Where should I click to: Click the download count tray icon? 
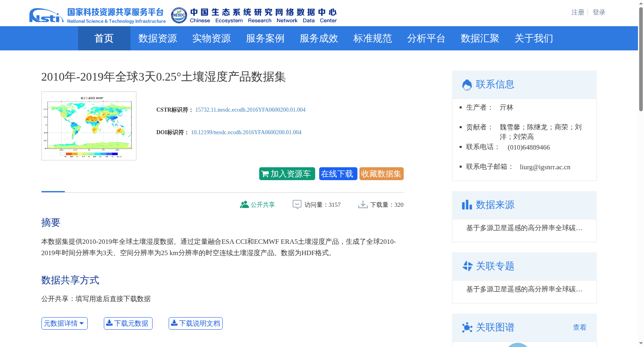363,205
